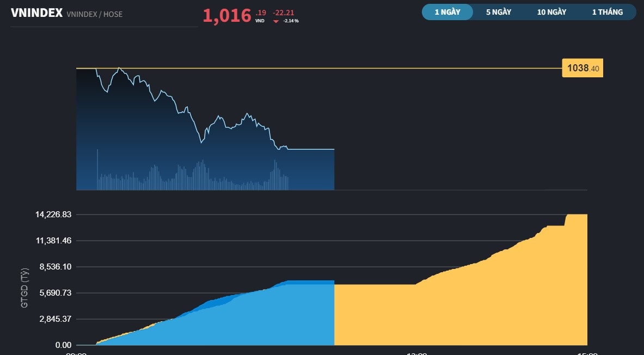
Task: Show the 10 NGÀY chart range
Action: [x=551, y=12]
